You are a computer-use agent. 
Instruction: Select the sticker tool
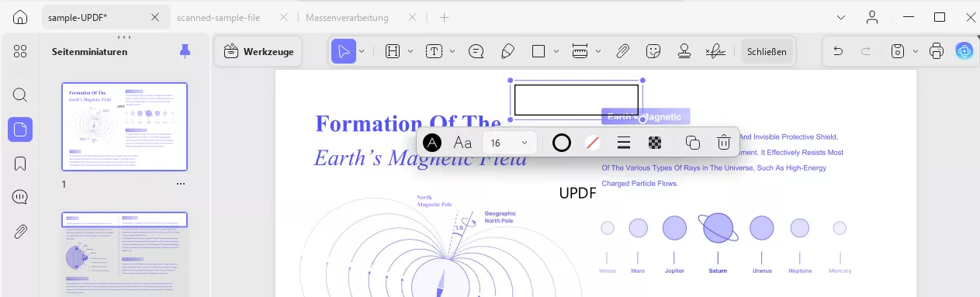654,51
